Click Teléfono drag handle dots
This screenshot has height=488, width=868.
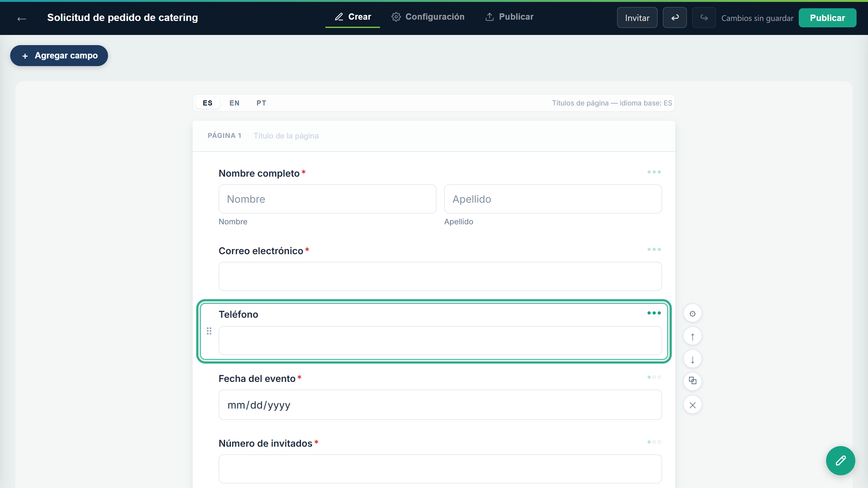(209, 331)
